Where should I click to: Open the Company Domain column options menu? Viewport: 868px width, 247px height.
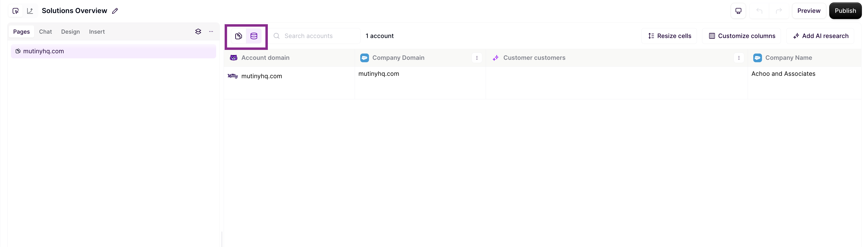coord(477,58)
